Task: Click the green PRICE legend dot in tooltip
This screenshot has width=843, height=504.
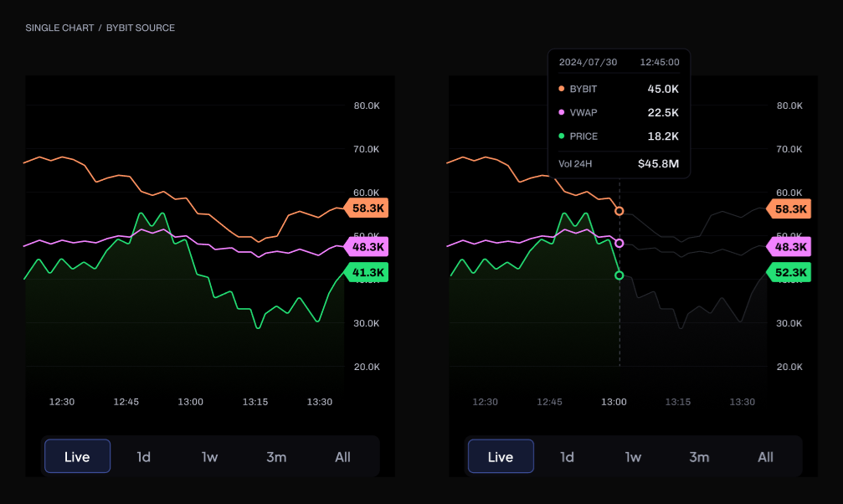Action: pos(561,136)
